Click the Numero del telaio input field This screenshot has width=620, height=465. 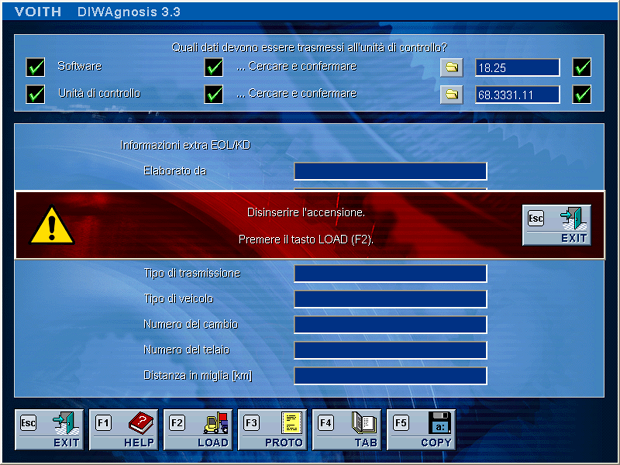(390, 350)
